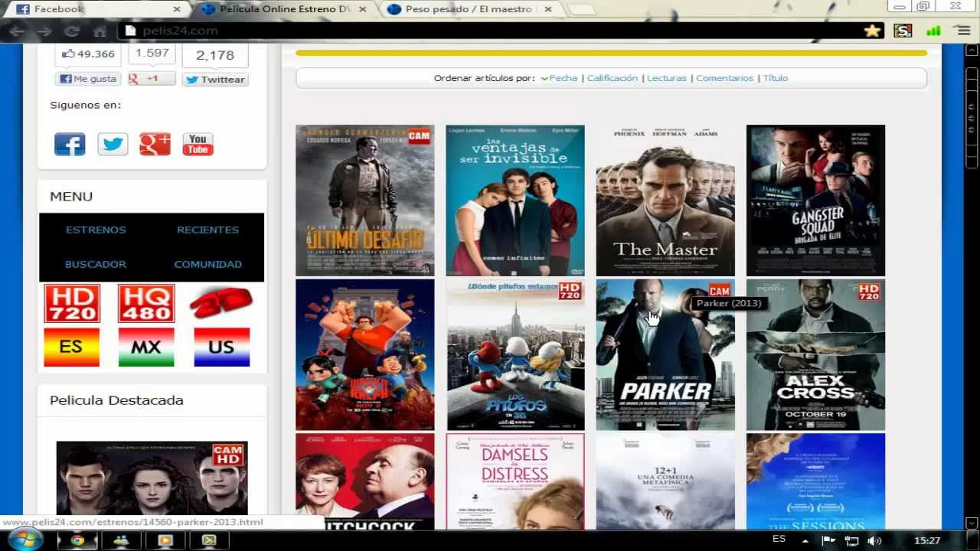
Task: Open Google Chrome from the taskbar
Action: [x=77, y=540]
